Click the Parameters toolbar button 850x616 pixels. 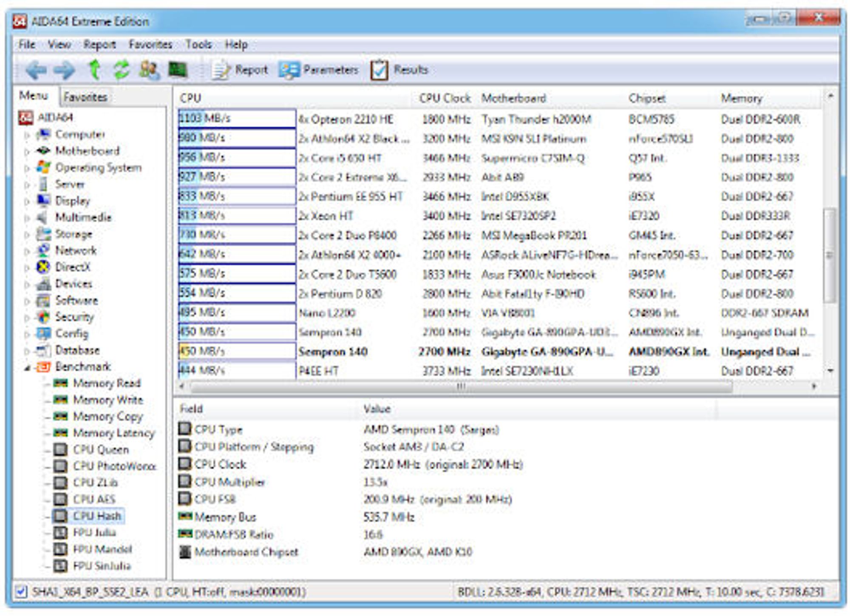[x=319, y=70]
